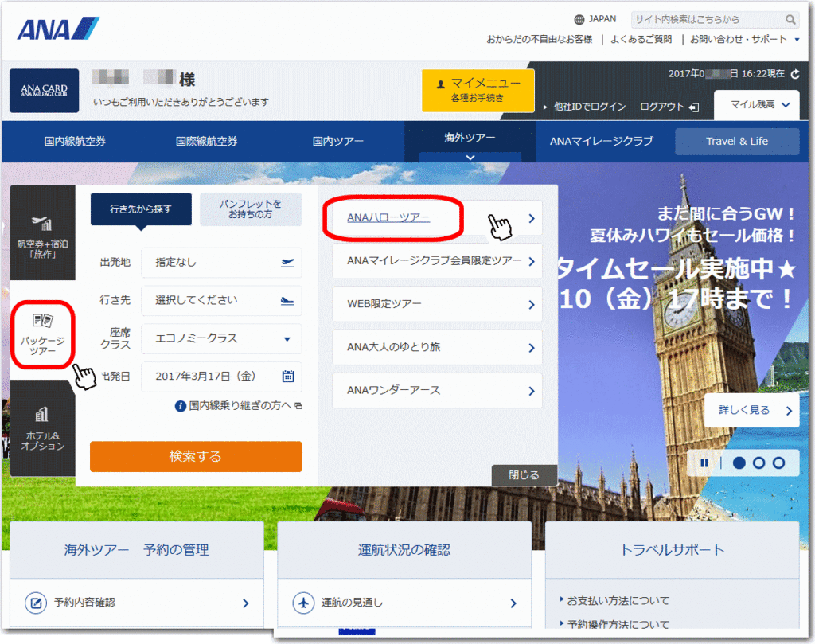Click the arrow on ANA大人のゆとり旅 row
Image resolution: width=815 pixels, height=644 pixels.
point(531,348)
